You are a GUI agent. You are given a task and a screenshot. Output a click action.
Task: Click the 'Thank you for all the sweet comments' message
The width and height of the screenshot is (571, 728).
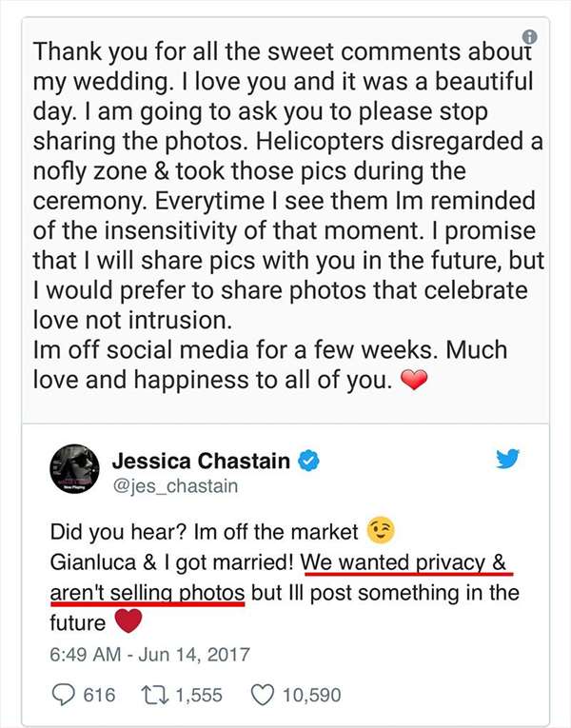287,215
